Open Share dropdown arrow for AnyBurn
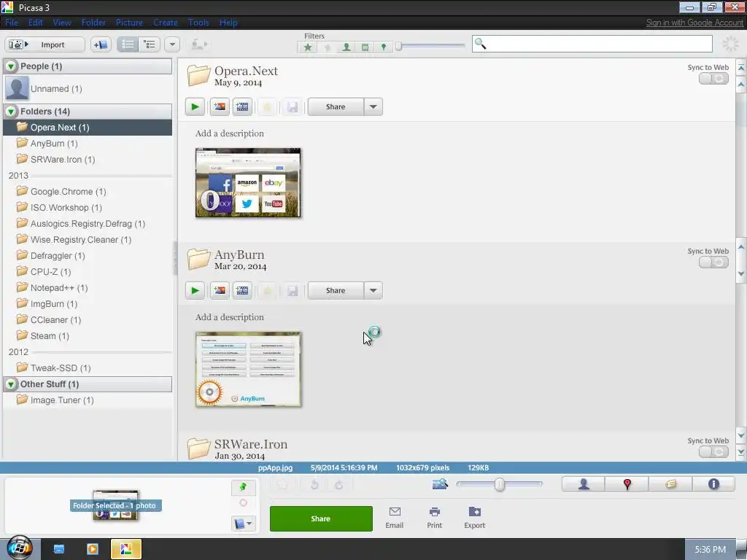Screen dimensions: 747x560 pos(373,290)
